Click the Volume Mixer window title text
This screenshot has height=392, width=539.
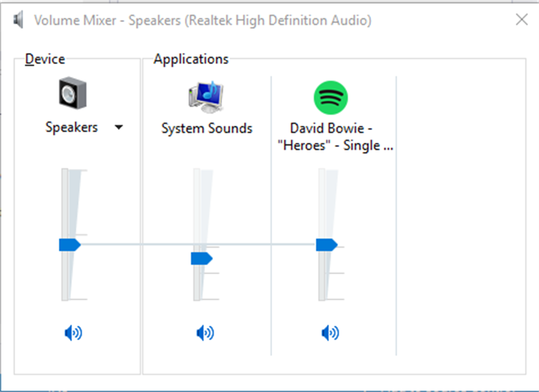coord(203,20)
